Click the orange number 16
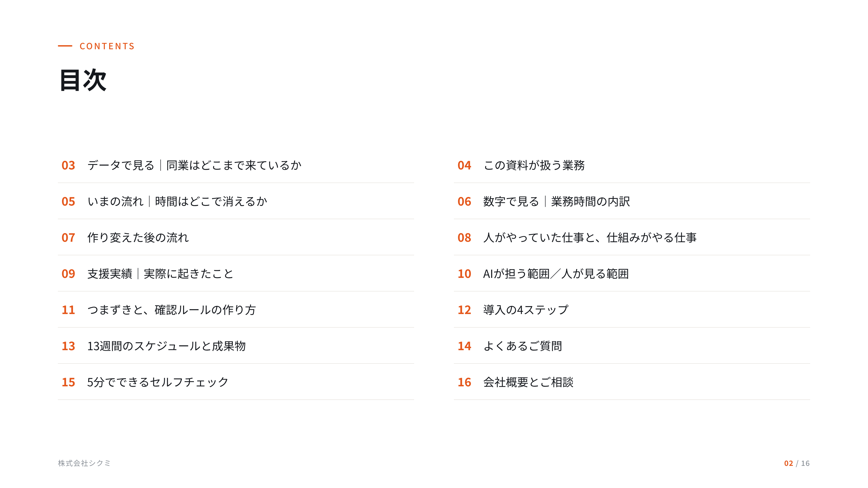The width and height of the screenshot is (868, 488). [464, 382]
